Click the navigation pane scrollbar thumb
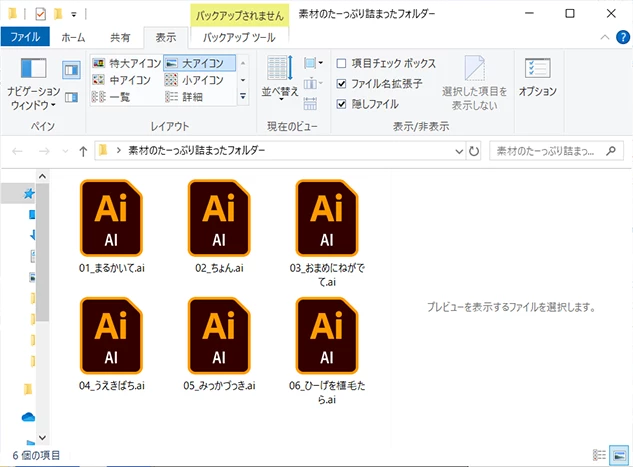 (x=42, y=252)
